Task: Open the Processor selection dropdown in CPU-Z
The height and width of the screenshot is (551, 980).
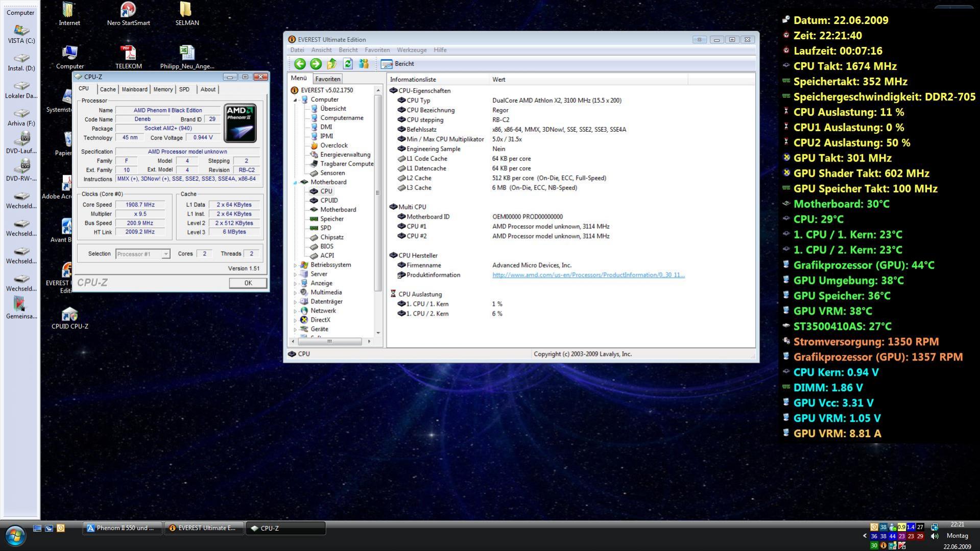Action: tap(165, 254)
